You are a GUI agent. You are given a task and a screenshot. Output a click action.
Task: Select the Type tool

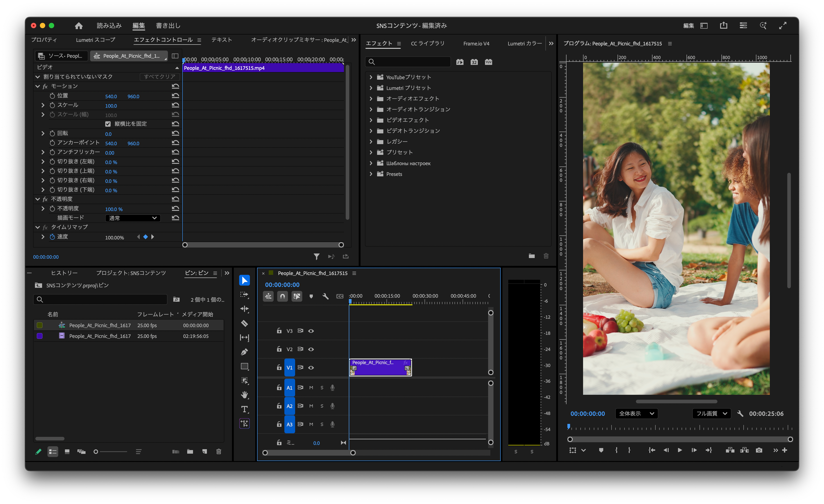pos(245,409)
